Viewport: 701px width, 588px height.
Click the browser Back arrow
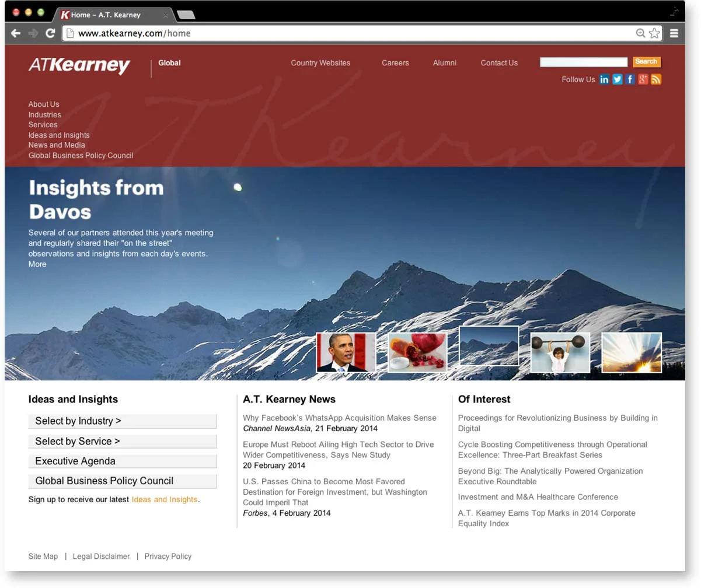pos(16,33)
